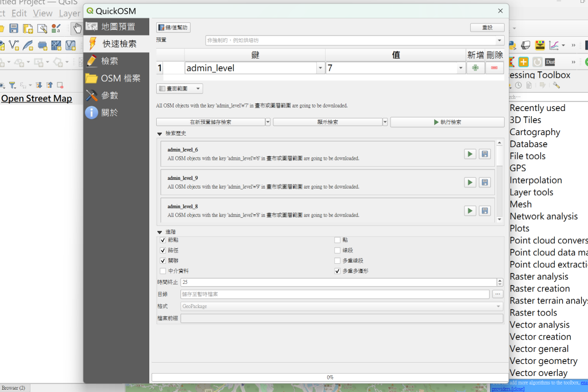
Task: Enable the 線段 output checkbox
Action: tap(337, 251)
